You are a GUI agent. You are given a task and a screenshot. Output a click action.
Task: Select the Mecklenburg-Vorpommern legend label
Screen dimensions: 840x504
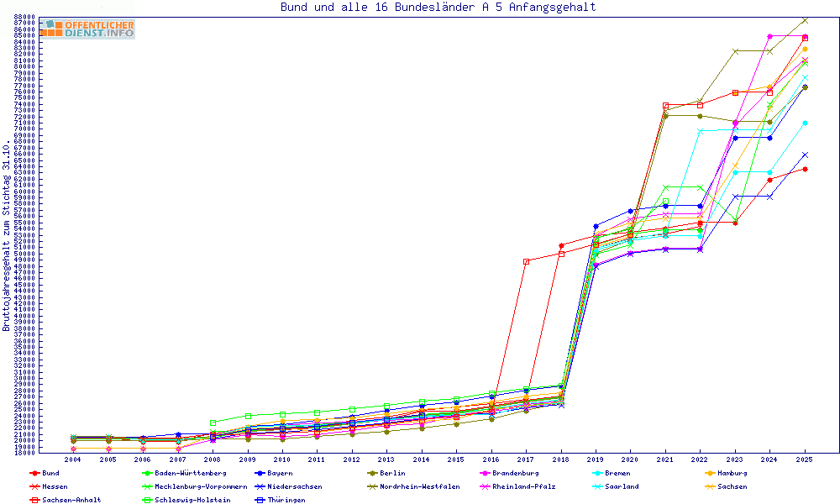click(201, 486)
